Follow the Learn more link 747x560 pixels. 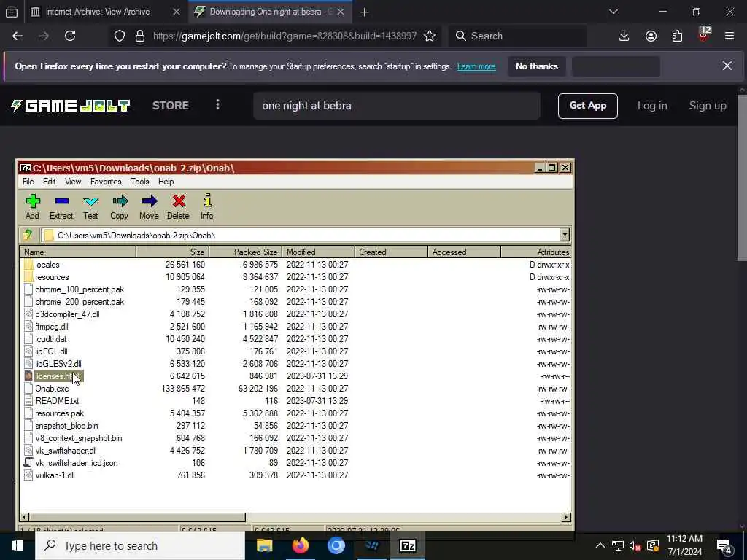[x=476, y=66]
